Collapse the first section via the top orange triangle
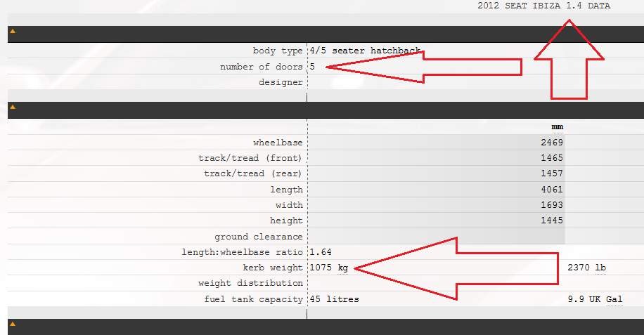The image size is (644, 335). 13,31
